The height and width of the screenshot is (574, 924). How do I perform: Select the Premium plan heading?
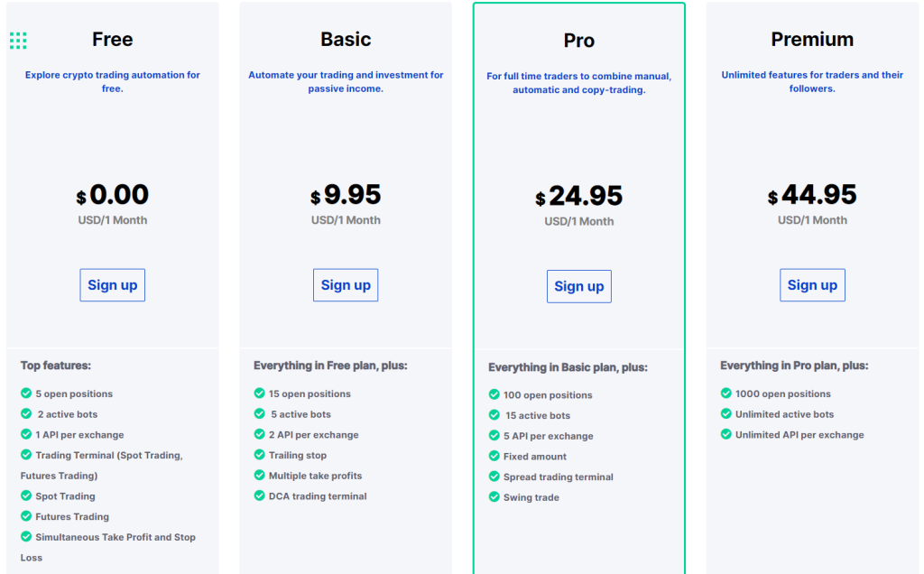click(x=812, y=39)
